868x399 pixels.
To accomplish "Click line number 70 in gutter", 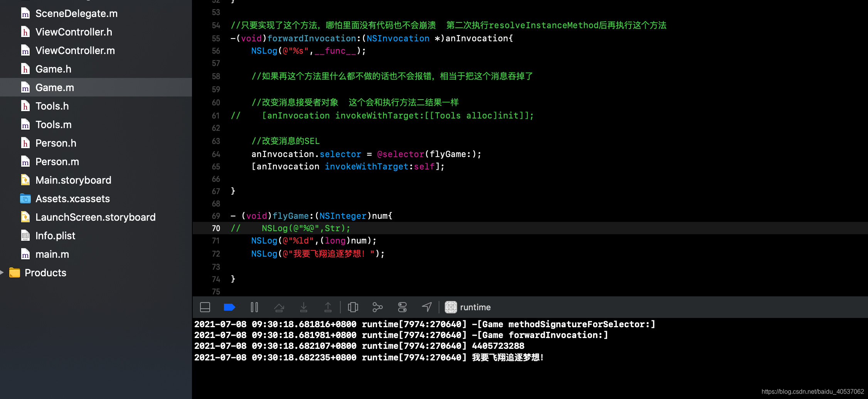I will 216,228.
